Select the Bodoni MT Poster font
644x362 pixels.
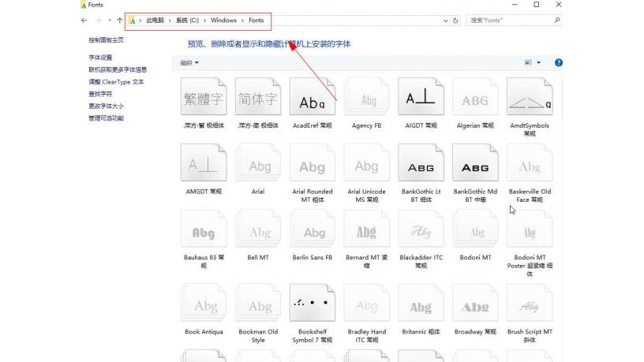point(530,229)
